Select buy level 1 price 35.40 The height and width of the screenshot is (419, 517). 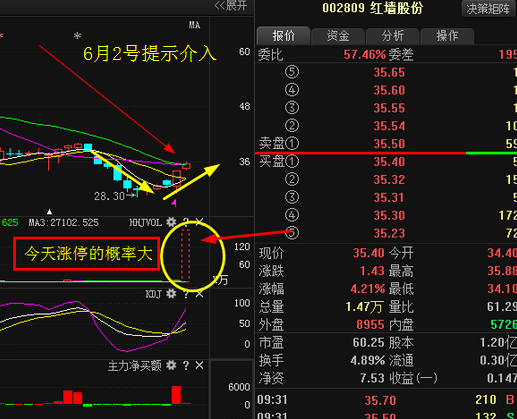point(389,162)
